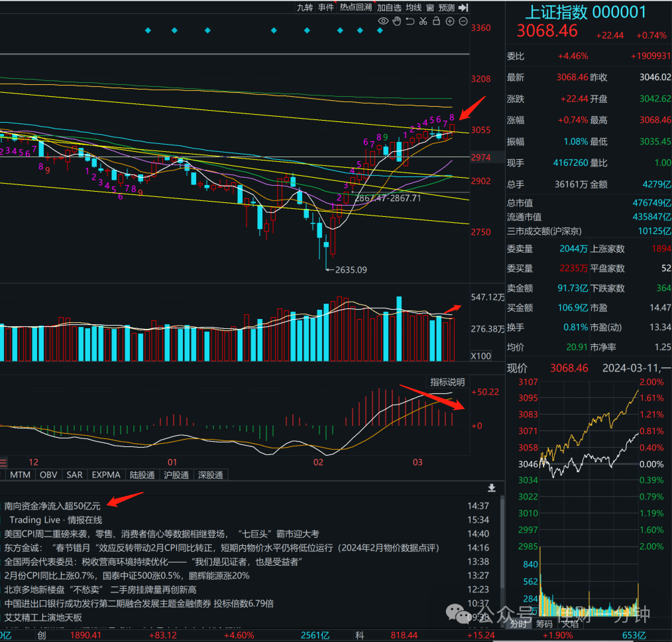Switch to the 沪股通 tab
672x642 pixels.
176,475
